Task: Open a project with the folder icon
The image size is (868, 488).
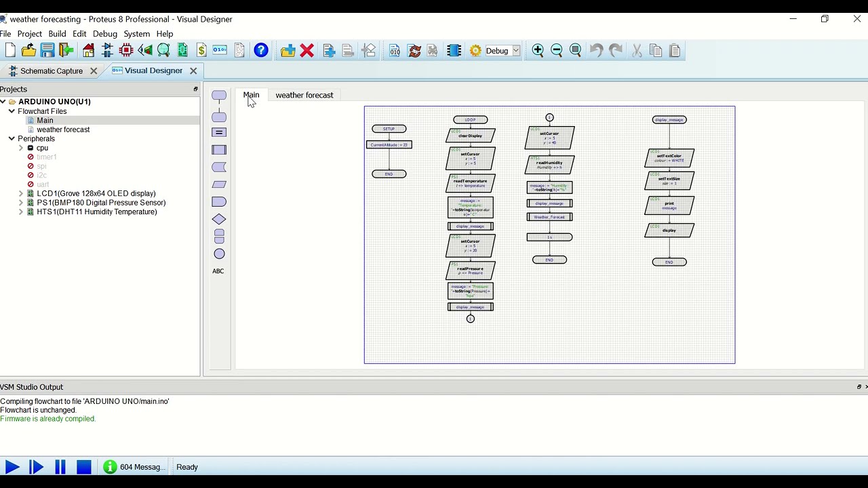Action: 28,50
